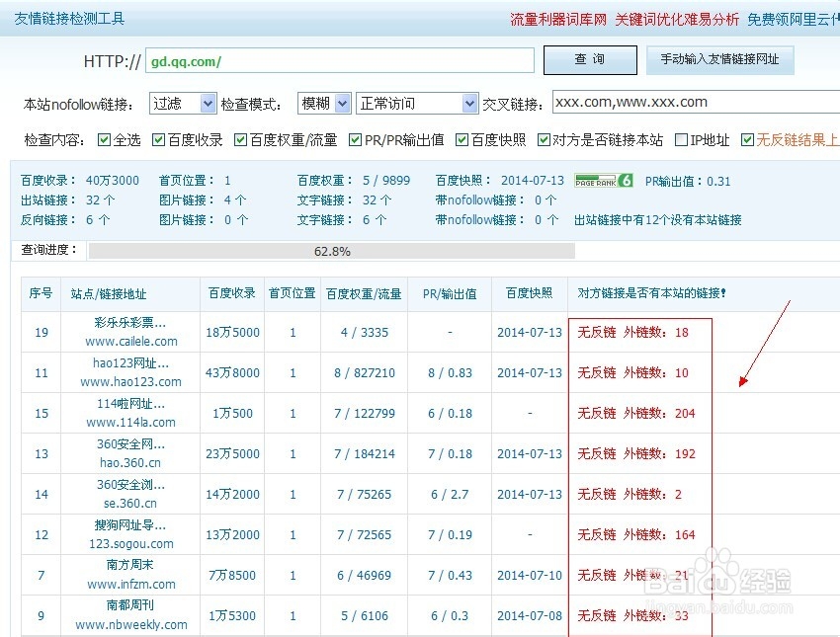Click 18万5000 Baidu index value
This screenshot has height=637, width=840.
232,333
